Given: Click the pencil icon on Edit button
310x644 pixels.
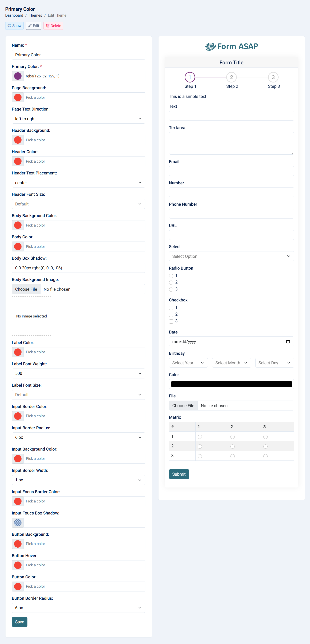Looking at the screenshot, I should [30, 26].
